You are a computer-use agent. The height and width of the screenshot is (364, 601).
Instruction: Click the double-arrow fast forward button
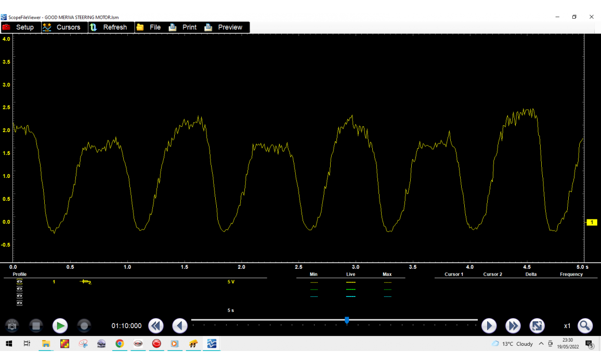(x=513, y=326)
